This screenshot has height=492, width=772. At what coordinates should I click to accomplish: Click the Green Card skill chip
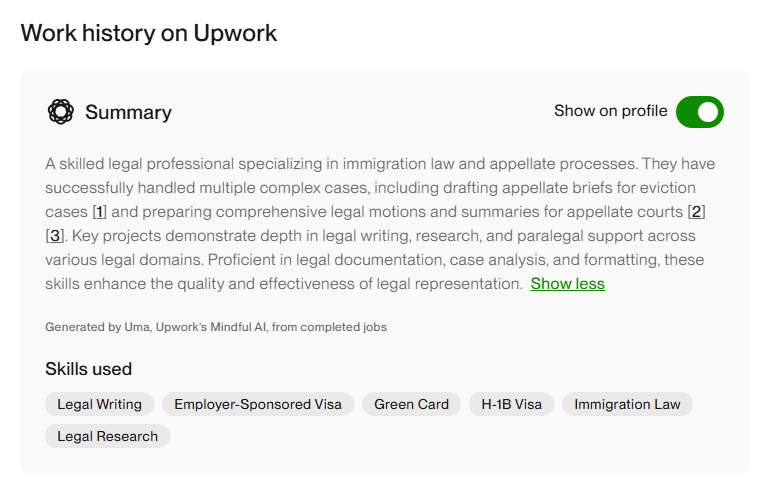[411, 404]
